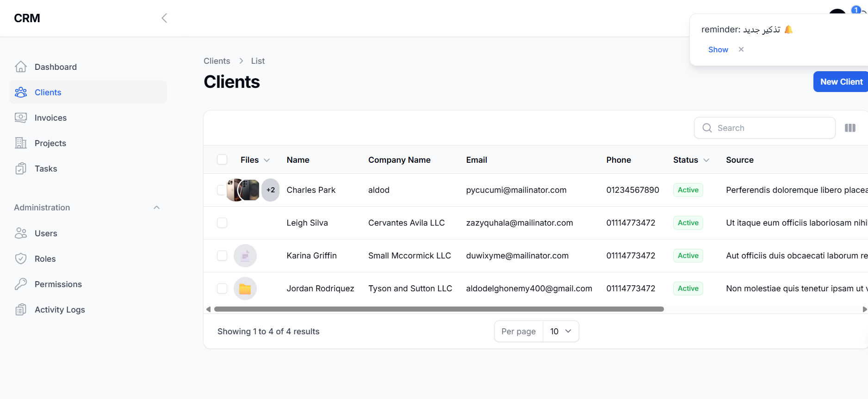The image size is (868, 399).
Task: Click the Roles shield icon
Action: pos(21,258)
